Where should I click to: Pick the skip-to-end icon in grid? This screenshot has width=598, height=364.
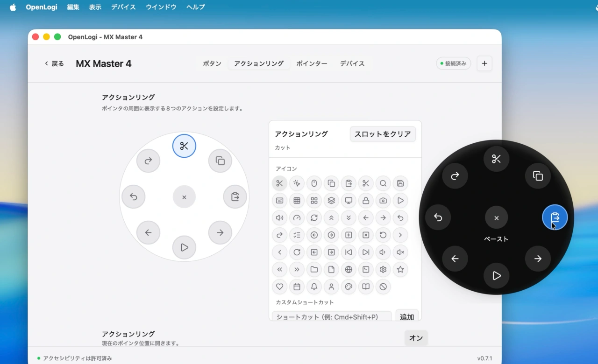click(366, 252)
